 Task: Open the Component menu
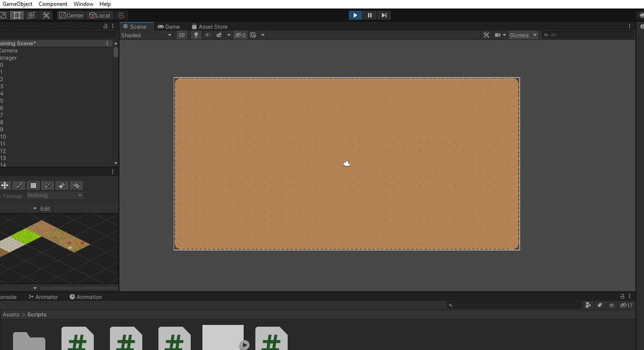click(x=53, y=4)
